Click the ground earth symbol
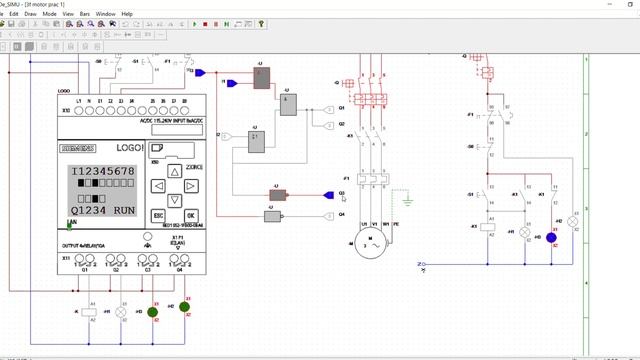Viewport: 640px width, 360px height. (407, 201)
